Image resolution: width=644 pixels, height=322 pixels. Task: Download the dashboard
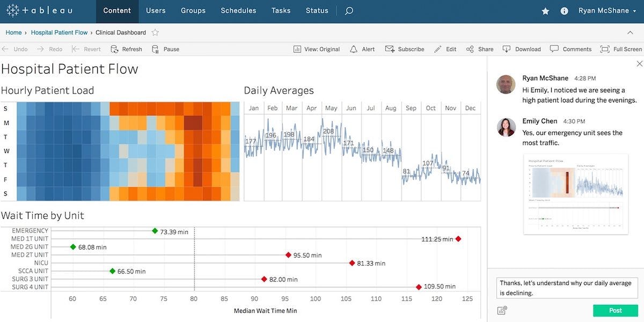pyautogui.click(x=521, y=49)
